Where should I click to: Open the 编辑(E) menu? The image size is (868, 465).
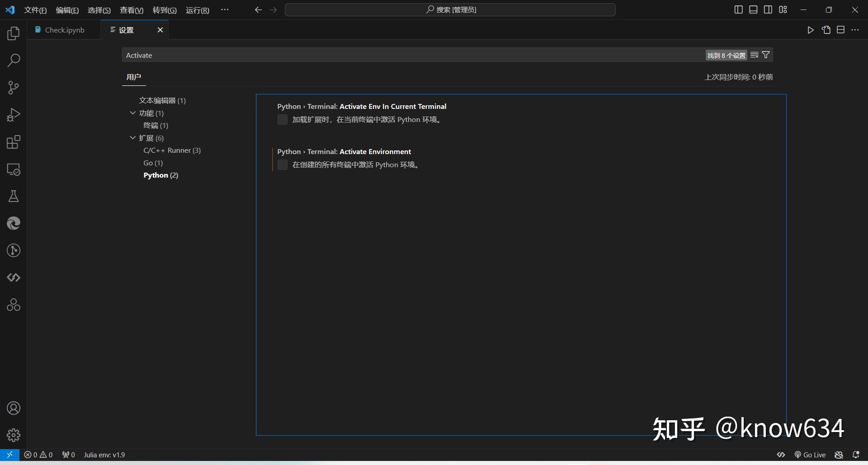(x=67, y=10)
